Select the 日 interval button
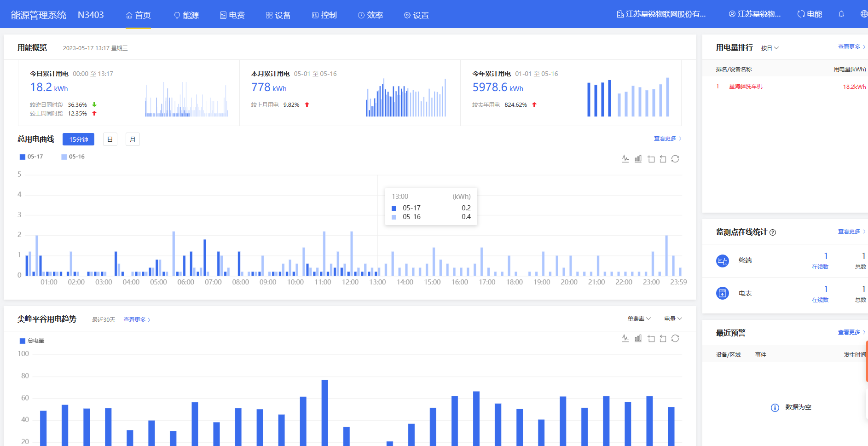 coord(110,139)
